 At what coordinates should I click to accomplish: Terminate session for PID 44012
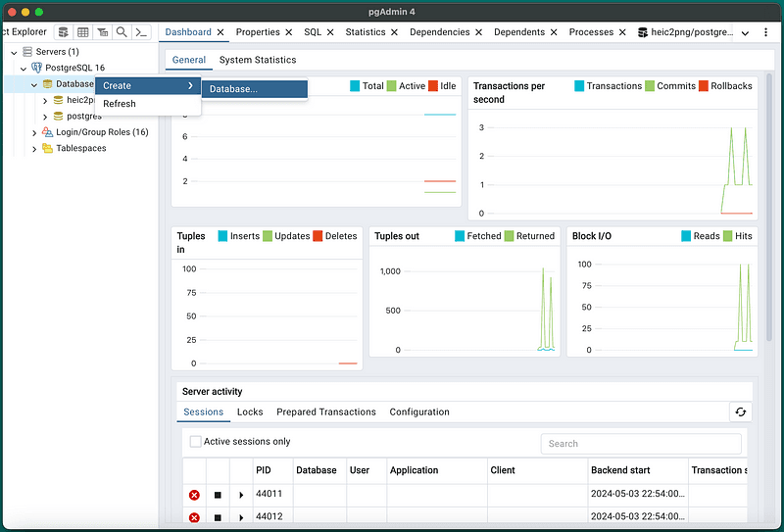(194, 517)
